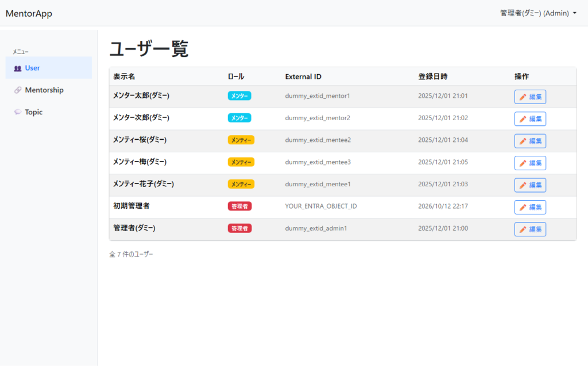Viewport: 588px width, 368px height.
Task: Select the name メンティー梅(ダミー)
Action: click(x=140, y=162)
